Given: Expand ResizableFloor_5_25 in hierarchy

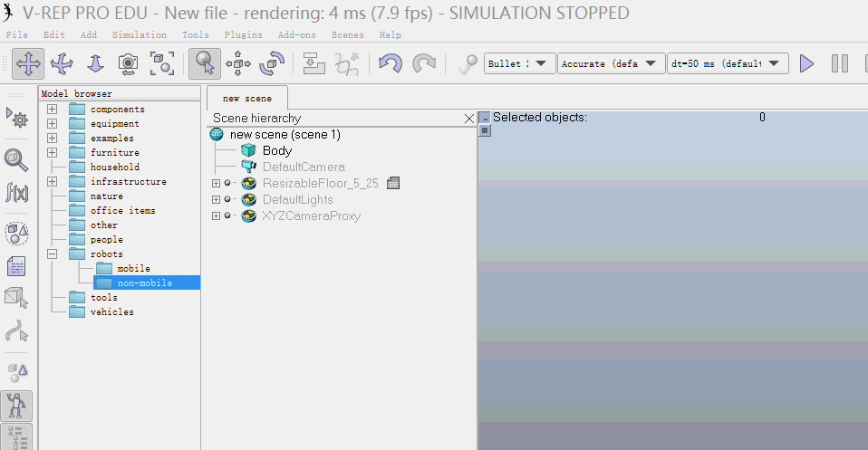Looking at the screenshot, I should pyautogui.click(x=216, y=183).
